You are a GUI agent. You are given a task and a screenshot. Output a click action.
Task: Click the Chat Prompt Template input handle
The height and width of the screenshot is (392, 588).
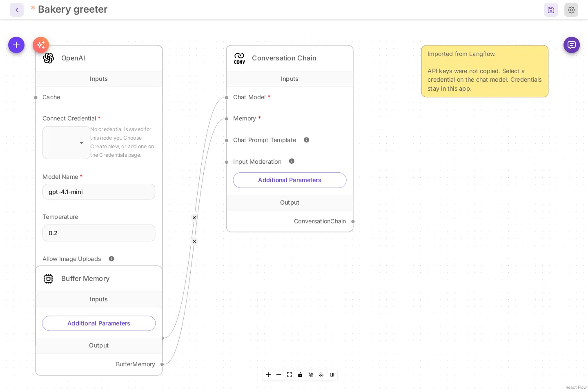click(227, 140)
